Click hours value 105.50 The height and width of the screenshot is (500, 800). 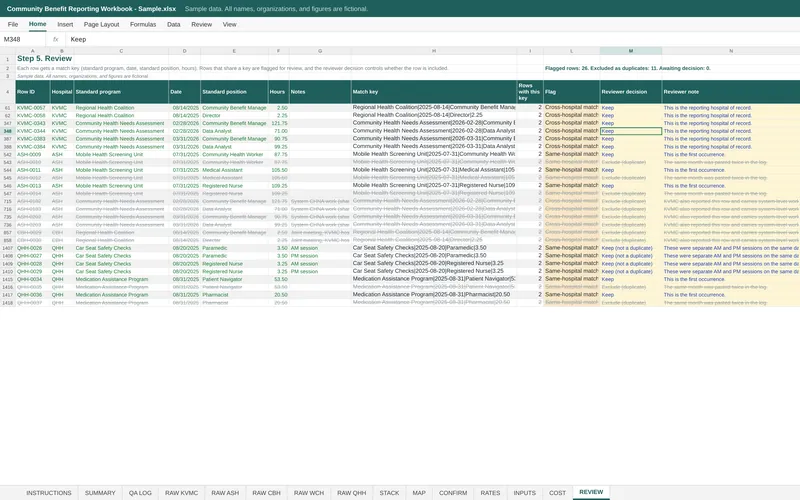[x=279, y=170]
